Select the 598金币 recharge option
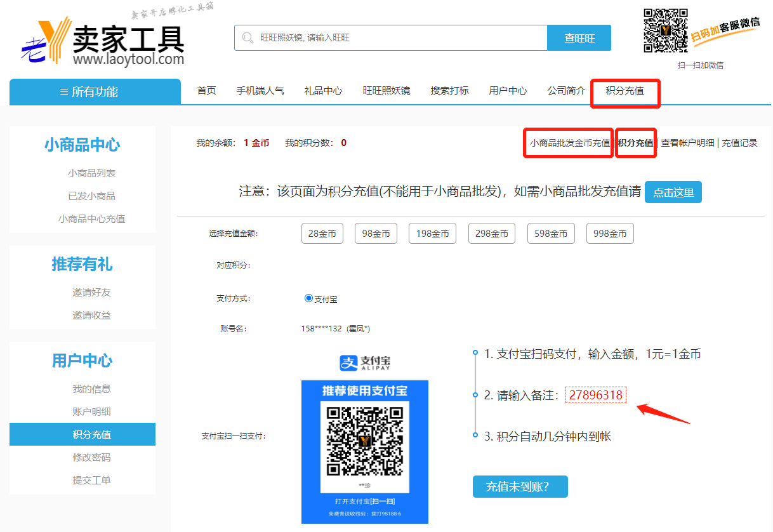773x532 pixels. tap(551, 234)
